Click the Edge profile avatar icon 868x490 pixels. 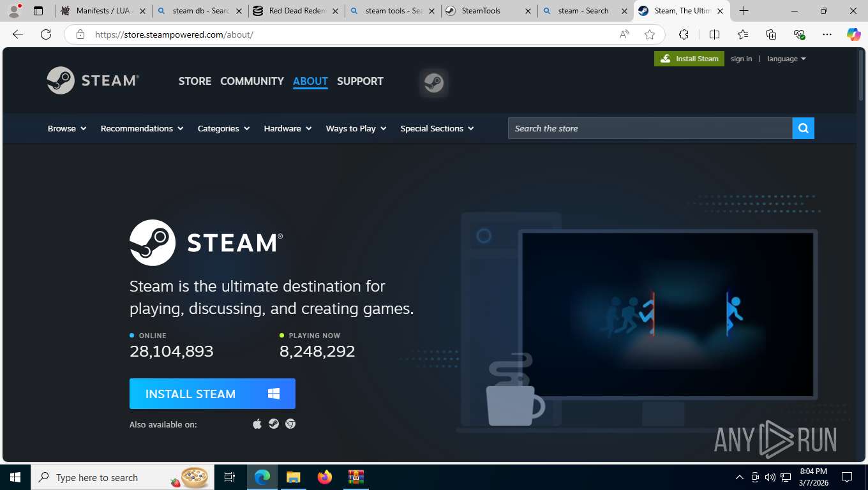click(x=14, y=11)
